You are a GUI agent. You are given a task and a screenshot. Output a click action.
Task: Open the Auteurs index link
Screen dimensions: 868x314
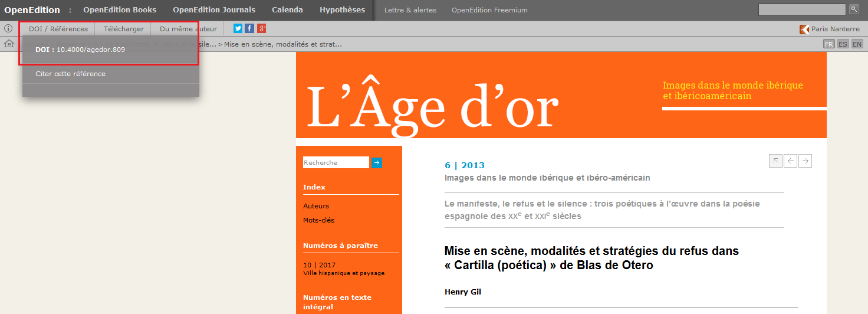click(316, 206)
